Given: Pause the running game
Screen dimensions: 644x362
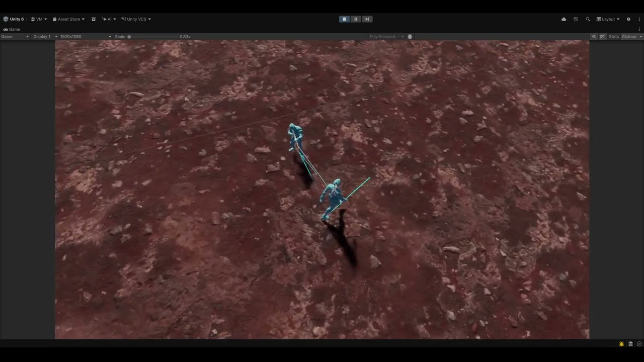Looking at the screenshot, I should [x=356, y=19].
